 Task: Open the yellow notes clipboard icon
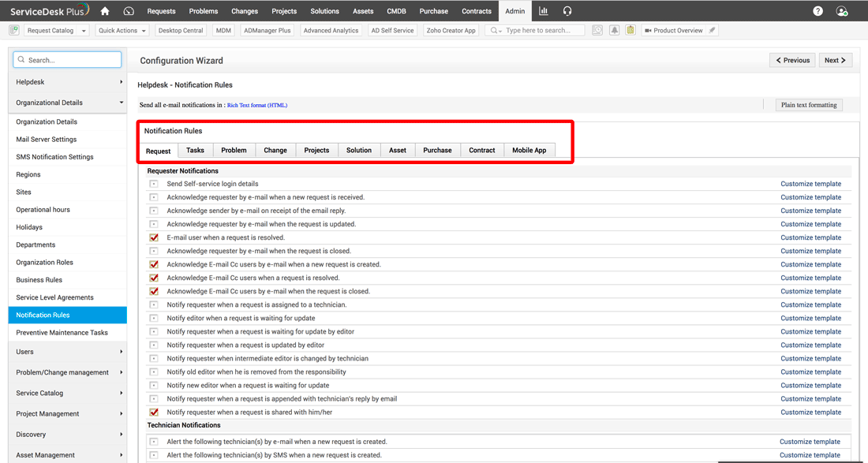coord(630,31)
